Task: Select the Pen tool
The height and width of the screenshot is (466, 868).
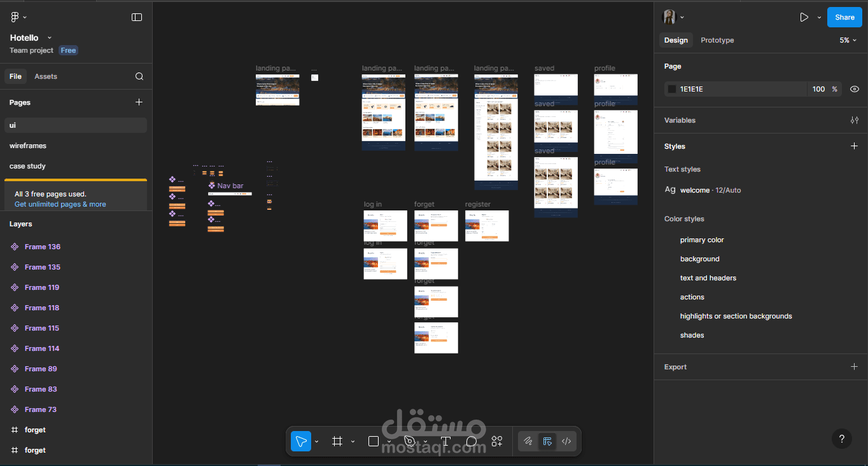Action: click(x=410, y=441)
